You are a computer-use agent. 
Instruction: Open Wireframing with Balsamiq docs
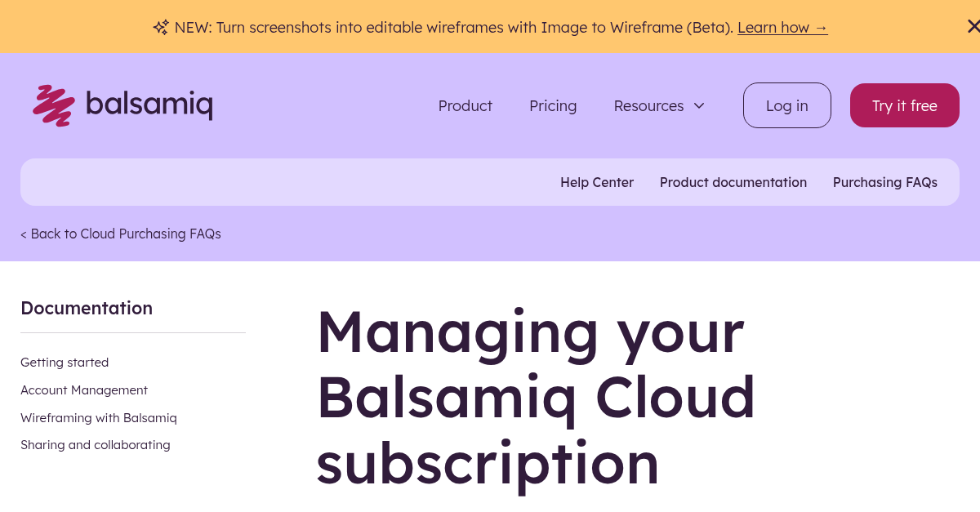(x=98, y=417)
